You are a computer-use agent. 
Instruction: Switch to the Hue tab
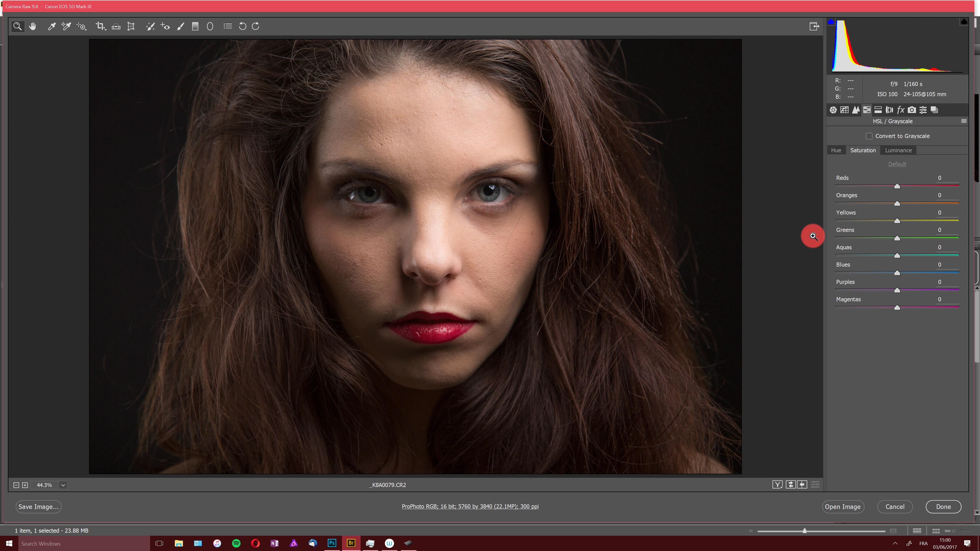tap(836, 150)
